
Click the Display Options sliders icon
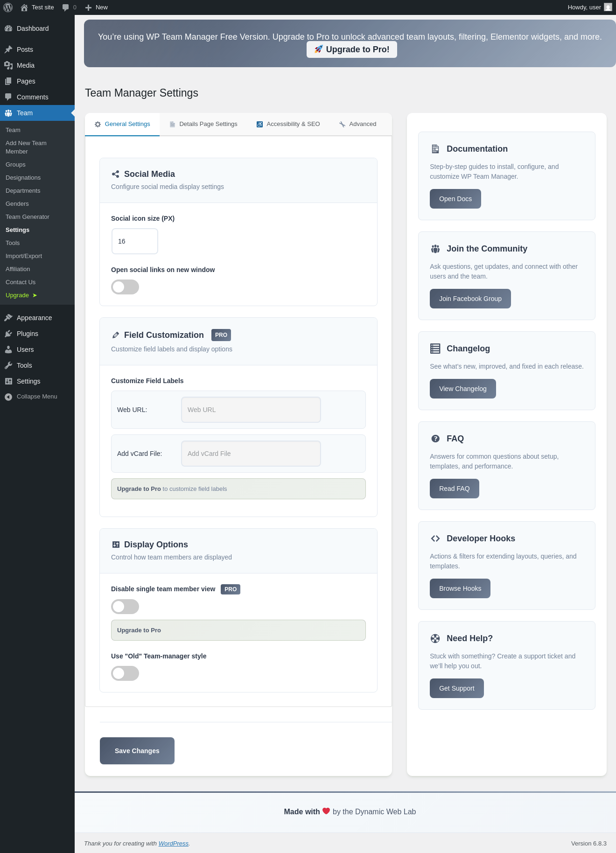point(116,545)
